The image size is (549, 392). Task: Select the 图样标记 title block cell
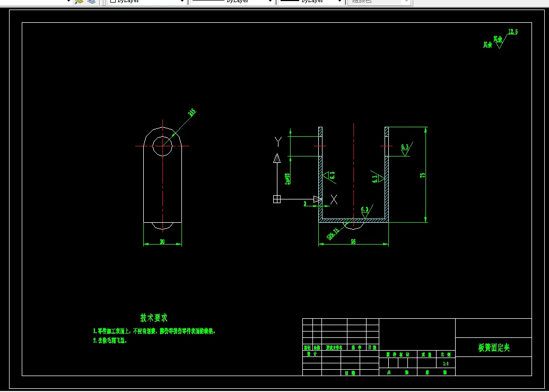[398, 354]
